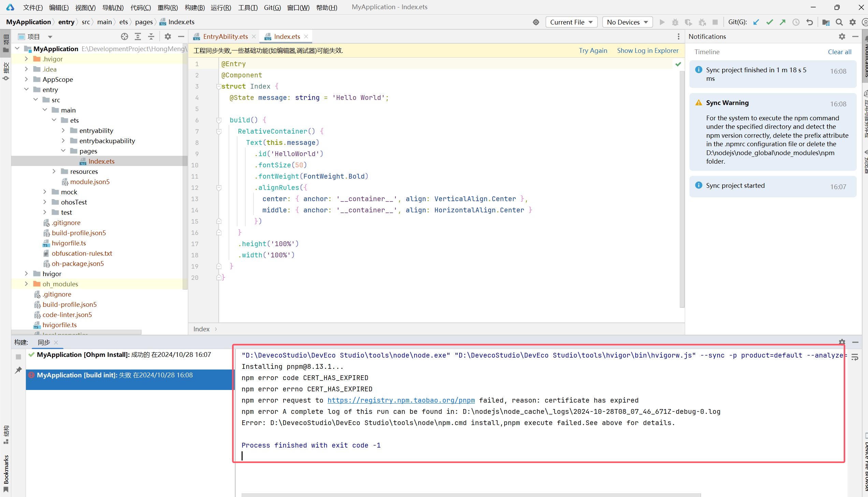
Task: Click the target icon left of Current File
Action: click(x=536, y=22)
